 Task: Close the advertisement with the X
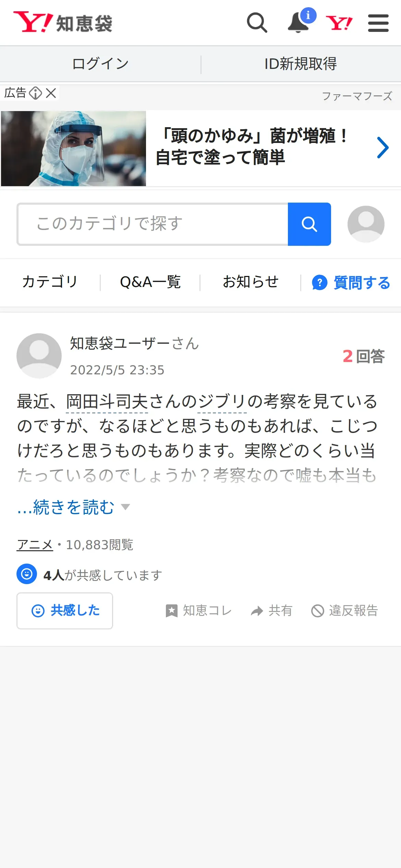[x=51, y=93]
